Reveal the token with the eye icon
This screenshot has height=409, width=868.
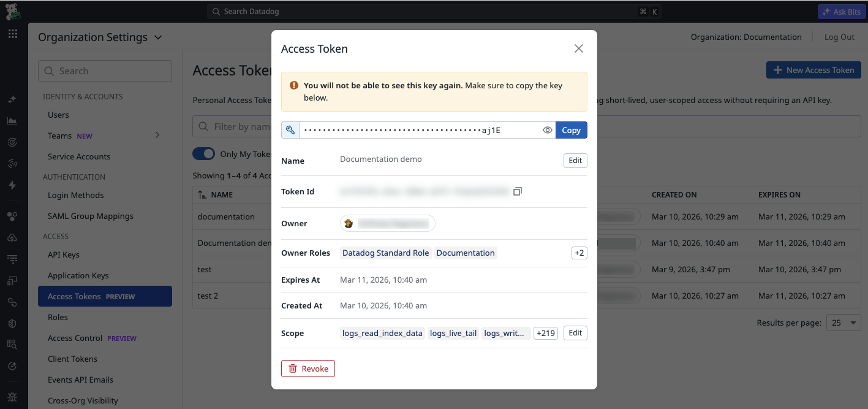tap(548, 130)
